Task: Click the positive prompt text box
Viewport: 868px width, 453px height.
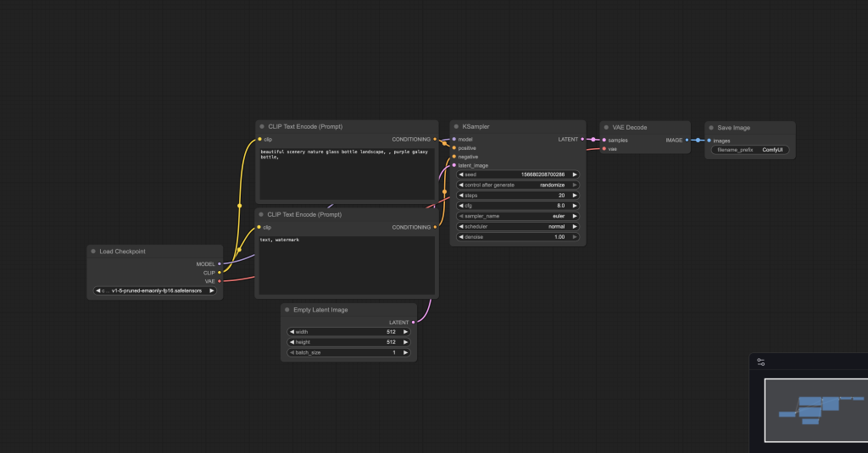Action: pyautogui.click(x=346, y=174)
